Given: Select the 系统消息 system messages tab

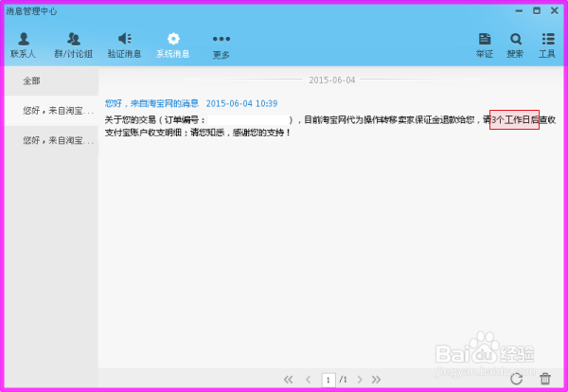Looking at the screenshot, I should pyautogui.click(x=173, y=45).
